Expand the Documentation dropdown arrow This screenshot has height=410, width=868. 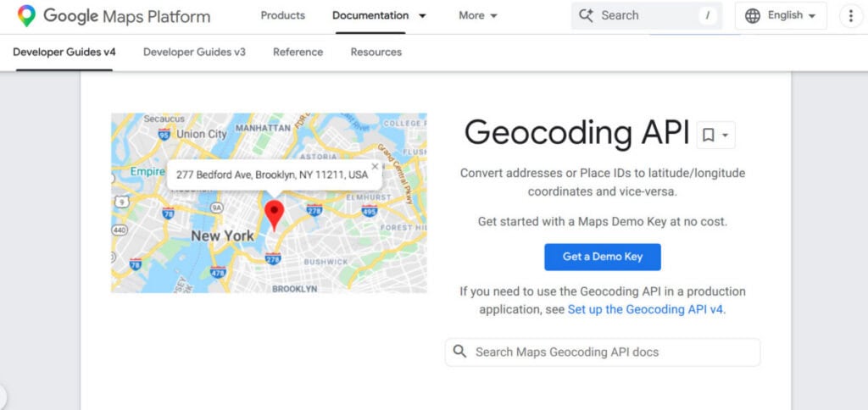(422, 16)
